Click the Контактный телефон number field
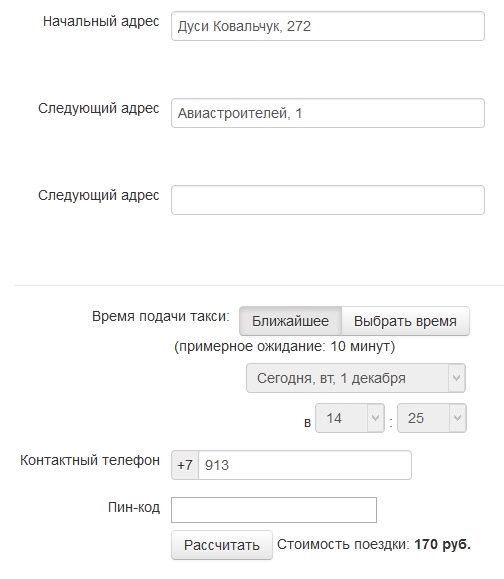504x579 pixels. tap(305, 465)
